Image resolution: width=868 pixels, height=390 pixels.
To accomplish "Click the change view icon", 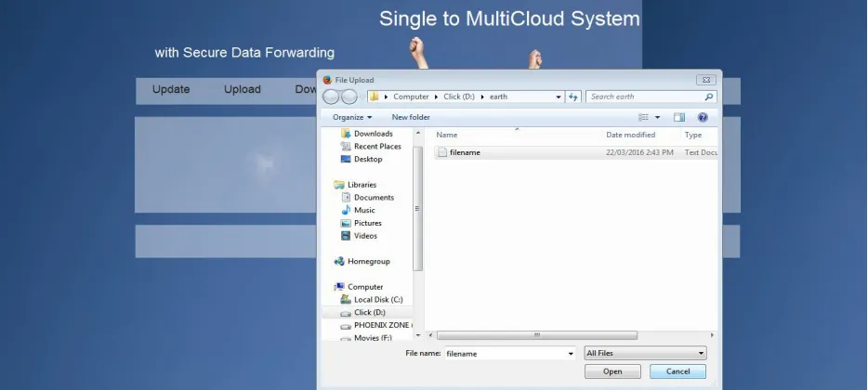I will coord(643,117).
